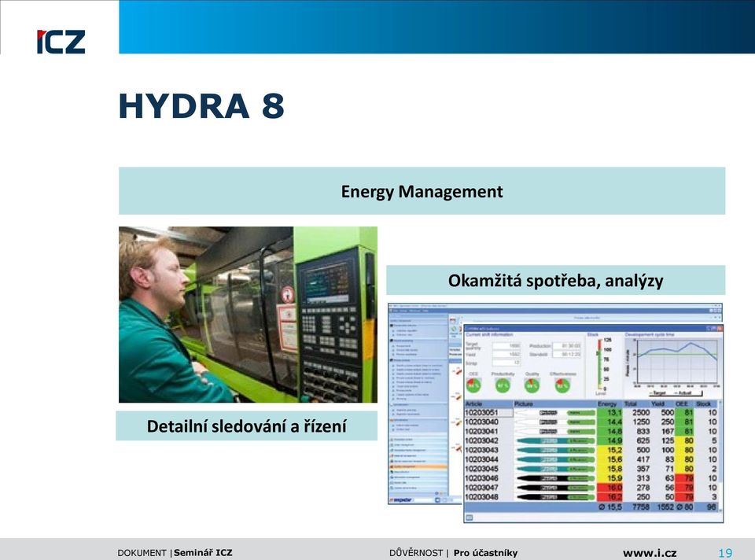Click the Target quantity input field
755x560 pixels.
[506, 346]
